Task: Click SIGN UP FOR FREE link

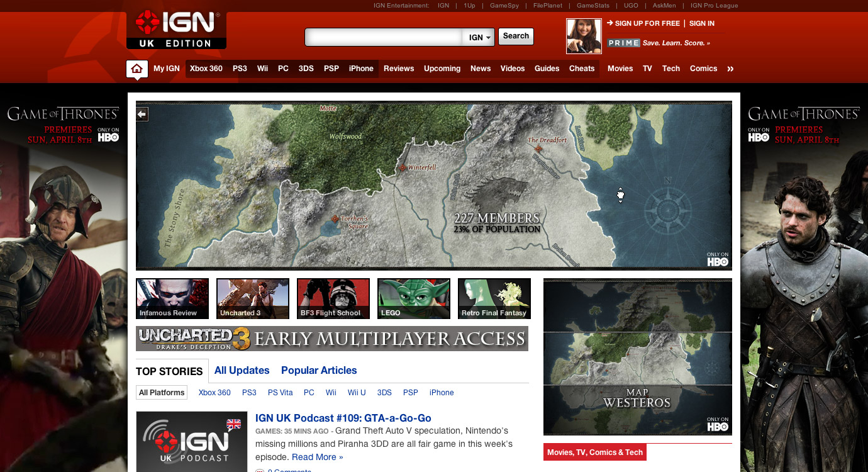Action: click(647, 23)
